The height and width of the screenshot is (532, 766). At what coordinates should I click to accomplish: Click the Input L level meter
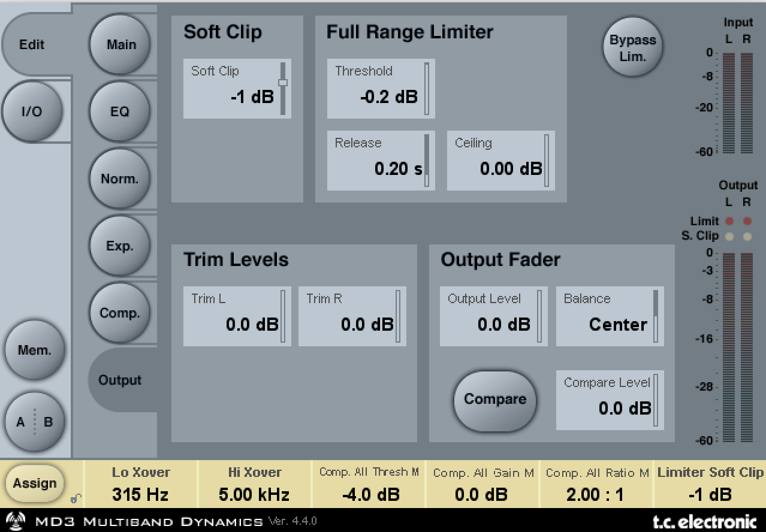pyautogui.click(x=729, y=104)
